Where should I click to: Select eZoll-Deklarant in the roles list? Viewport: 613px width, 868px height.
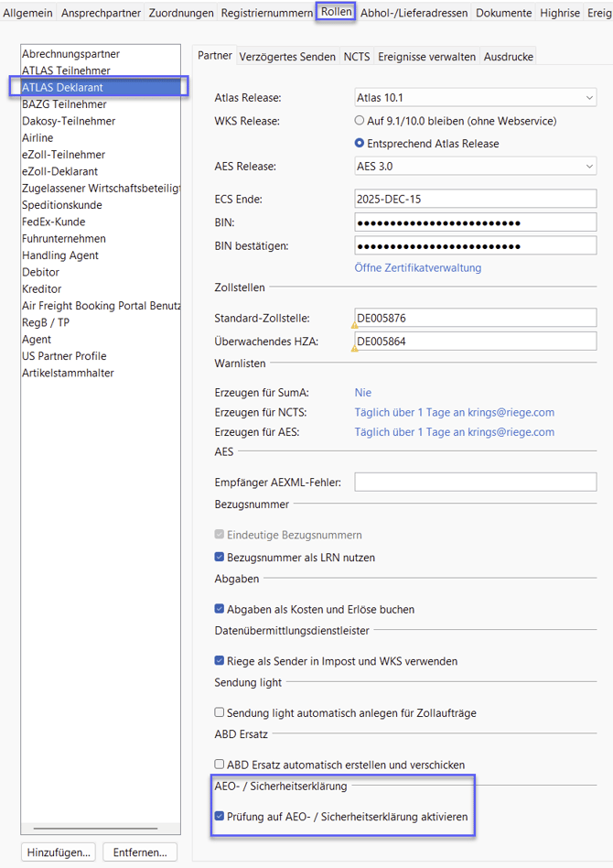click(60, 171)
